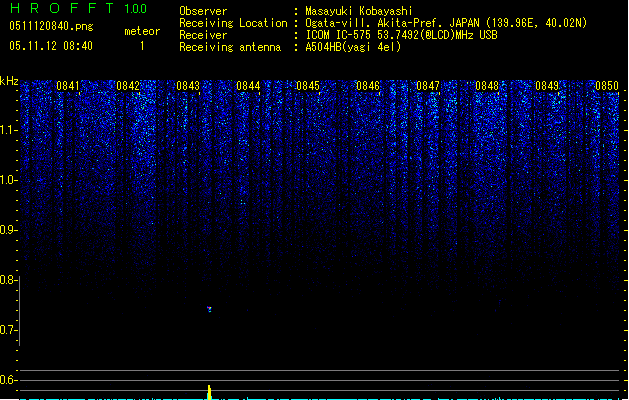The image size is (629, 400).
Task: Click the Ogata-vill. Akita-Pref. JAPAN location text
Action: click(446, 23)
